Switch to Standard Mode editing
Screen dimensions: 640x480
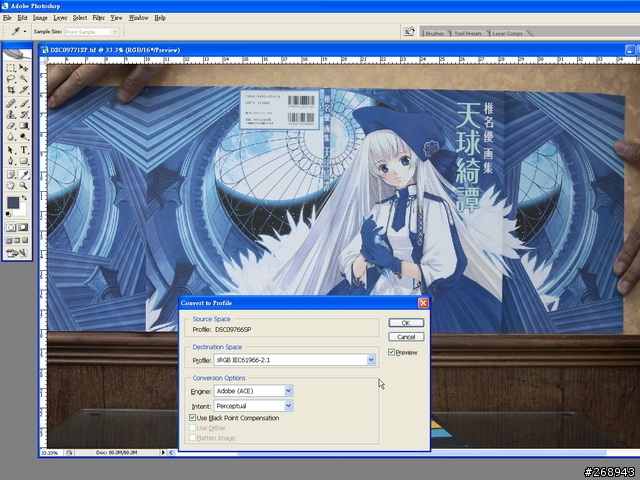11,227
